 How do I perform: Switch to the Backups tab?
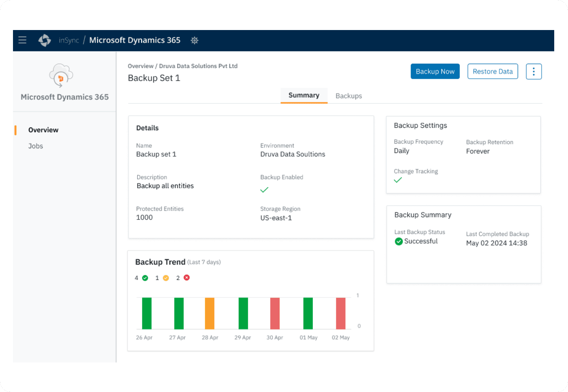click(x=349, y=96)
